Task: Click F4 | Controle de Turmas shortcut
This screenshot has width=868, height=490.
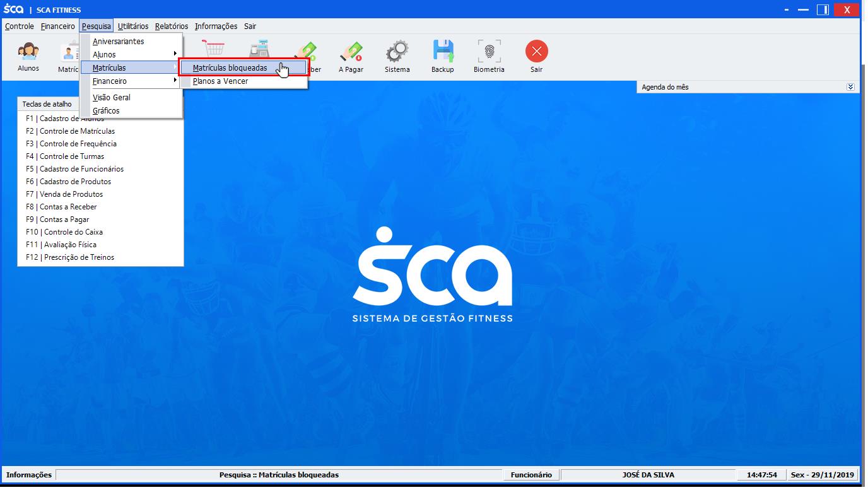Action: [65, 156]
